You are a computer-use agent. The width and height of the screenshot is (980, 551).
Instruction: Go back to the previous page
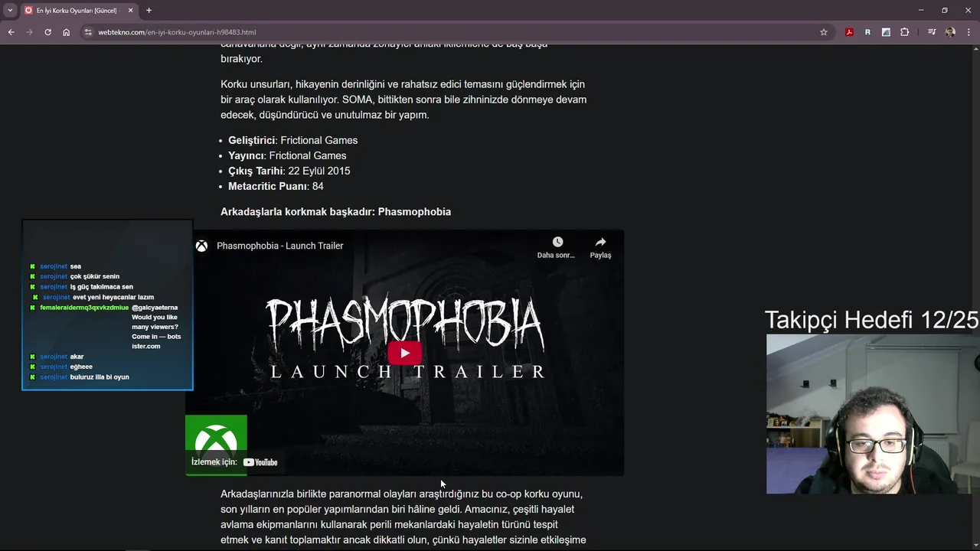pyautogui.click(x=11, y=32)
